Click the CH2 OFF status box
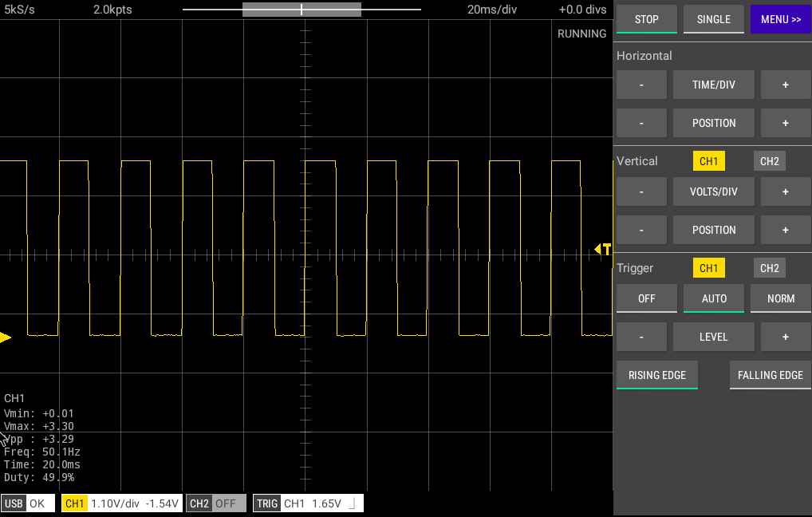The height and width of the screenshot is (517, 812). (216, 503)
